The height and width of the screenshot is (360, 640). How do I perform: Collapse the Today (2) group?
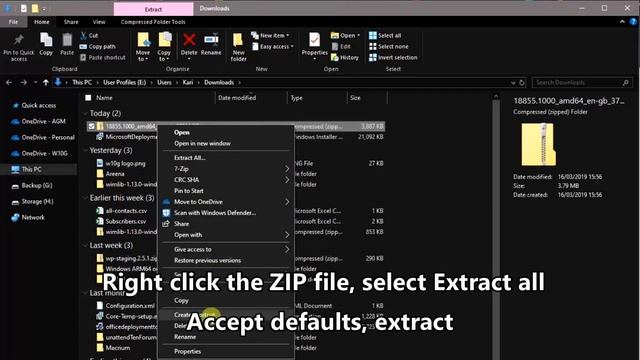tap(85, 113)
